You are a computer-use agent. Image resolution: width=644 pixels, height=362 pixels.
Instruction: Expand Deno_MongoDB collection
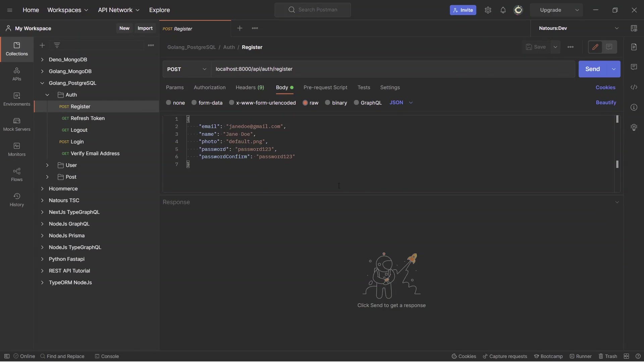click(42, 60)
